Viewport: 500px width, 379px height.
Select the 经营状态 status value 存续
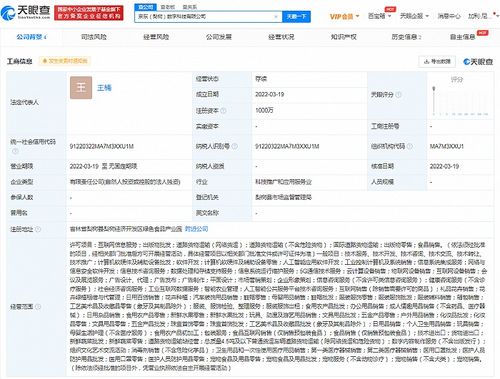click(x=261, y=79)
